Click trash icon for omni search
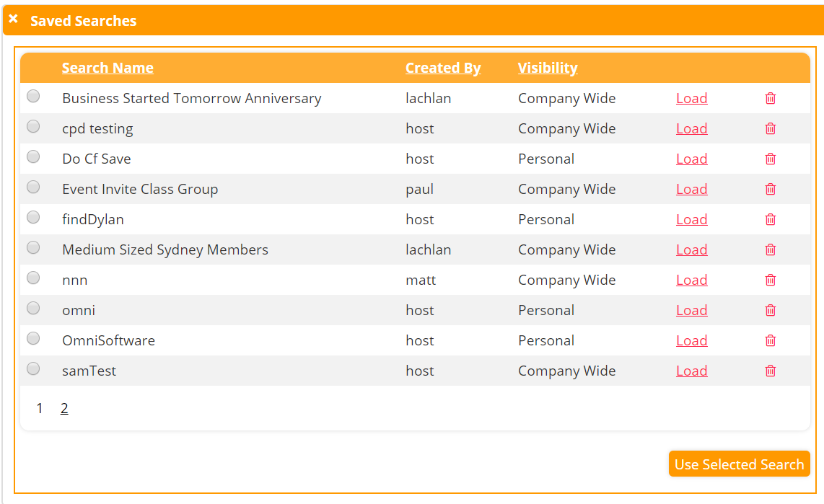Screen dimensions: 824x504 click(771, 311)
